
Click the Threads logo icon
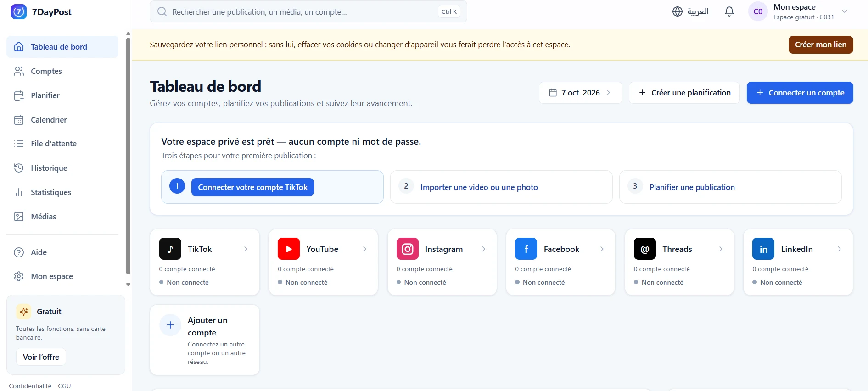tap(645, 249)
